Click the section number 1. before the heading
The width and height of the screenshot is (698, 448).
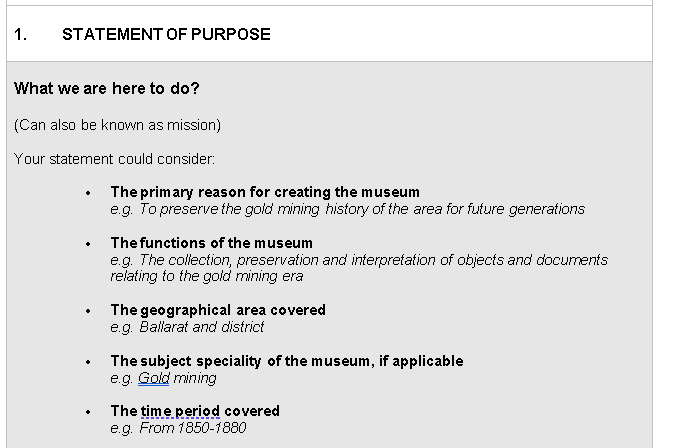[x=21, y=34]
